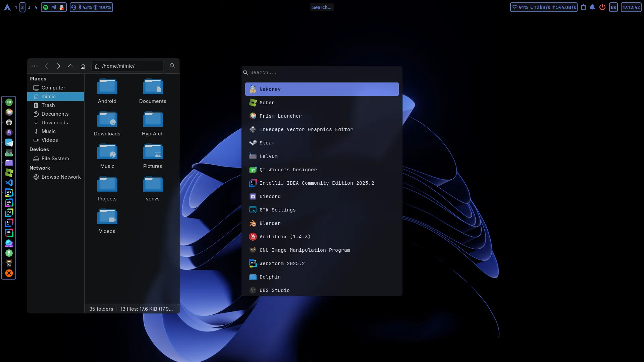Open the Arch Linux logo menu in top bar

7,7
